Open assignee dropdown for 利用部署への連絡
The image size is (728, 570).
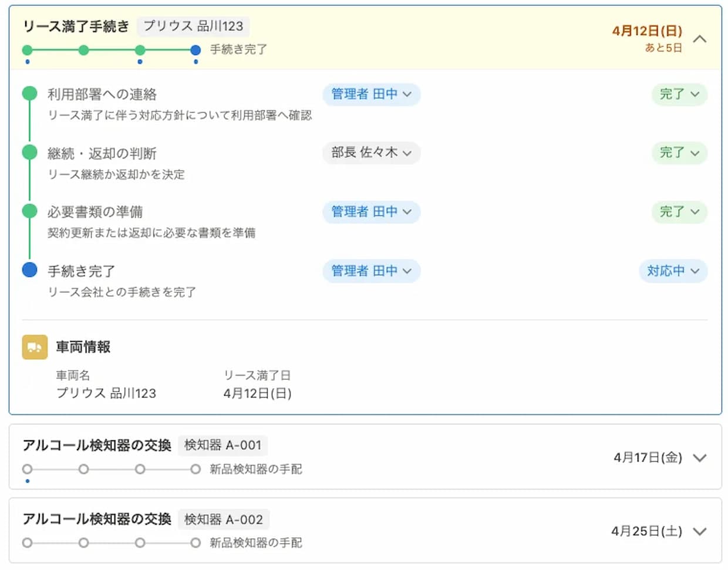[371, 94]
